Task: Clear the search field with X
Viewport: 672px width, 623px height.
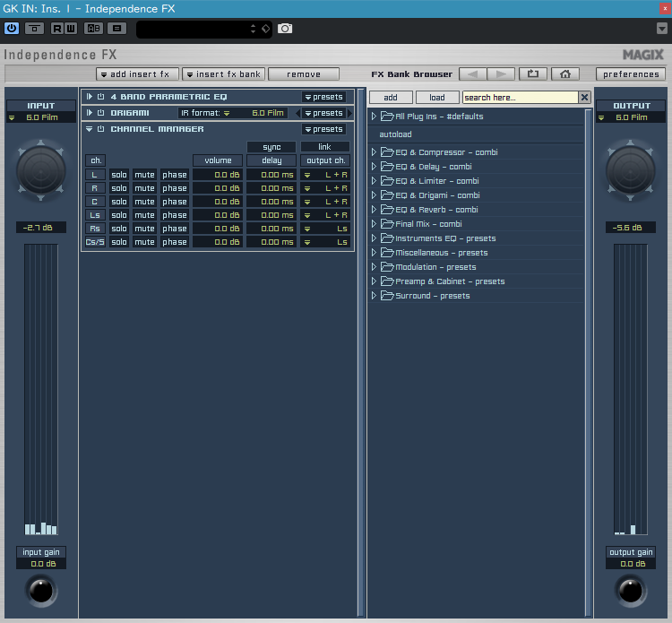Action: pyautogui.click(x=584, y=98)
